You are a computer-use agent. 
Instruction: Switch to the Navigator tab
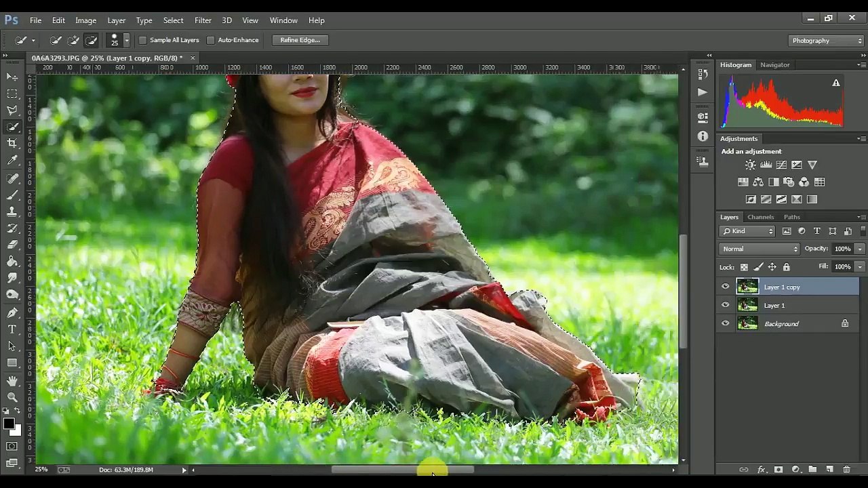pyautogui.click(x=774, y=64)
